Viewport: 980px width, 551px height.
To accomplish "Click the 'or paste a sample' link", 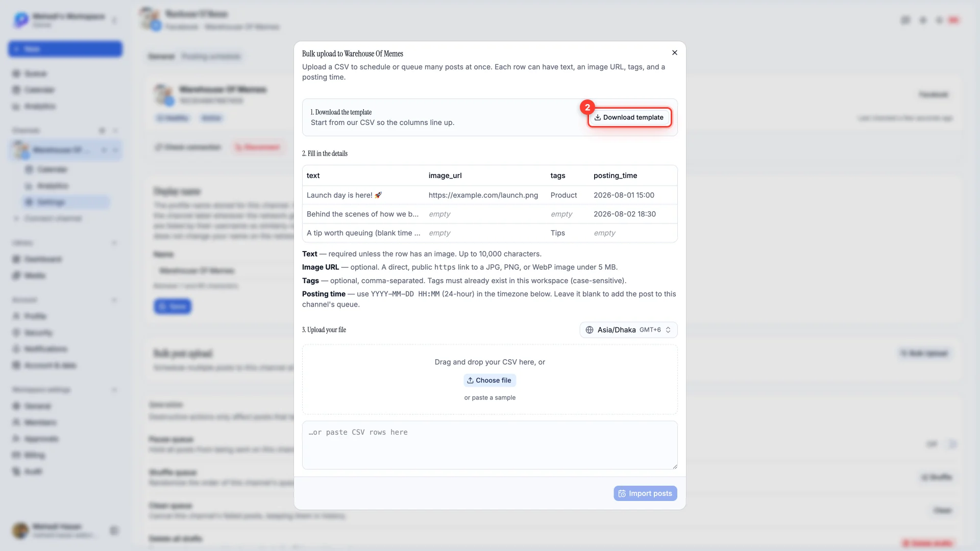I will (489, 397).
